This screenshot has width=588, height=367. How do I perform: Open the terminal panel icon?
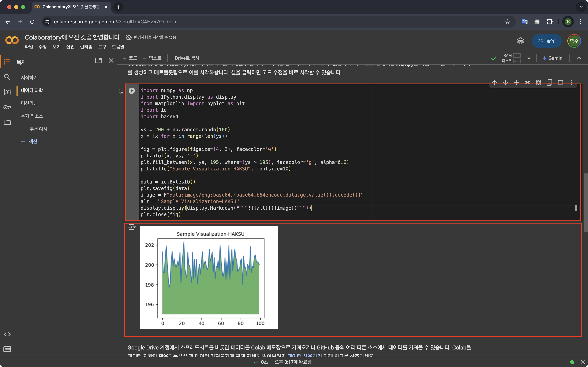[x=7, y=349]
